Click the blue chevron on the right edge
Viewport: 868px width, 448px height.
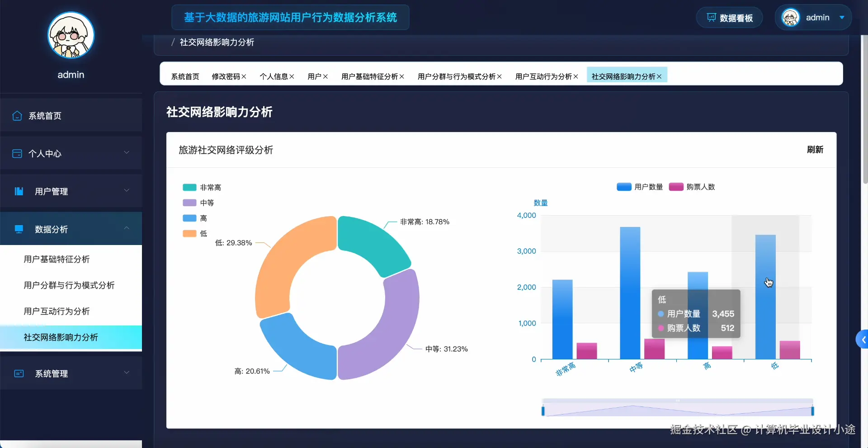863,339
